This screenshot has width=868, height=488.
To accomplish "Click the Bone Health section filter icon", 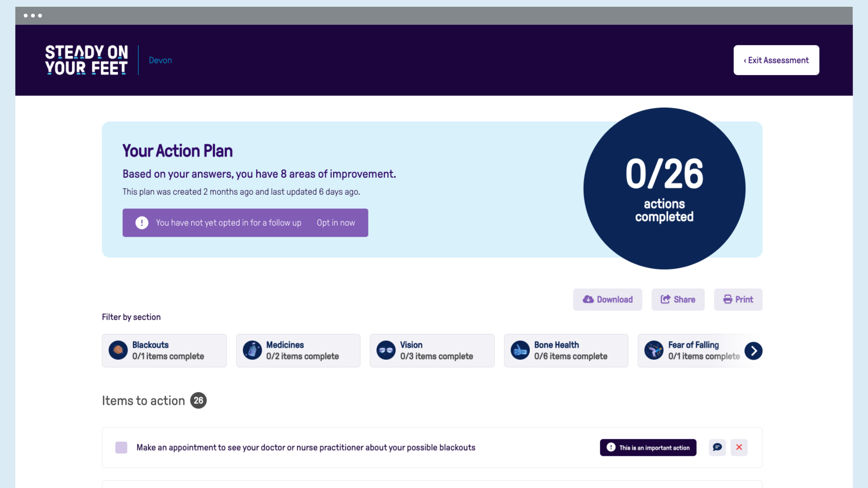I will [520, 350].
